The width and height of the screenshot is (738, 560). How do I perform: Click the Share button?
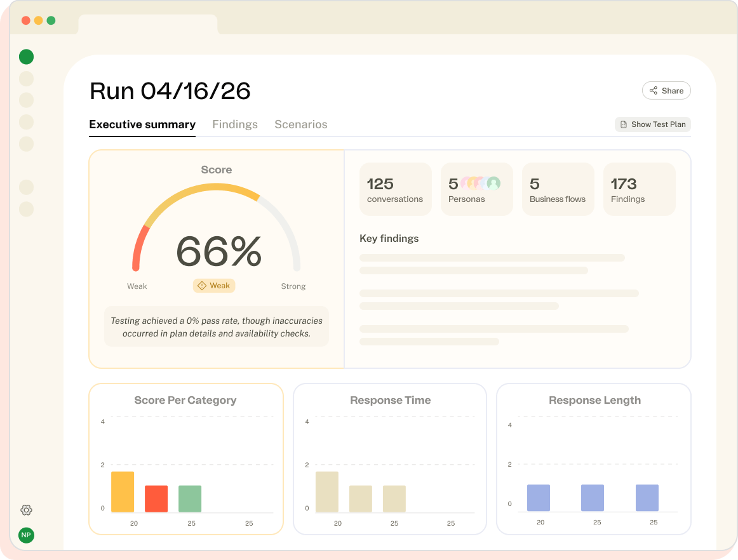666,91
